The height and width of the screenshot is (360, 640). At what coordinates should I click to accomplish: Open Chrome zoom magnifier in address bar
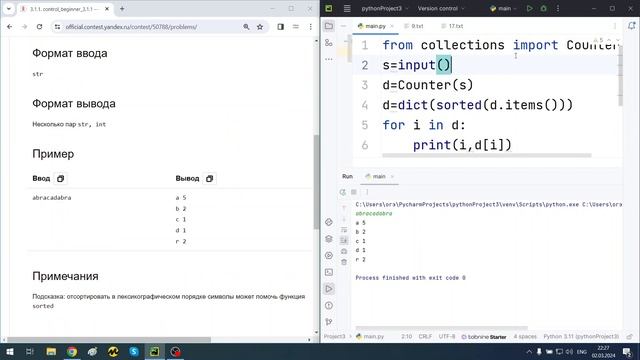[x=246, y=27]
